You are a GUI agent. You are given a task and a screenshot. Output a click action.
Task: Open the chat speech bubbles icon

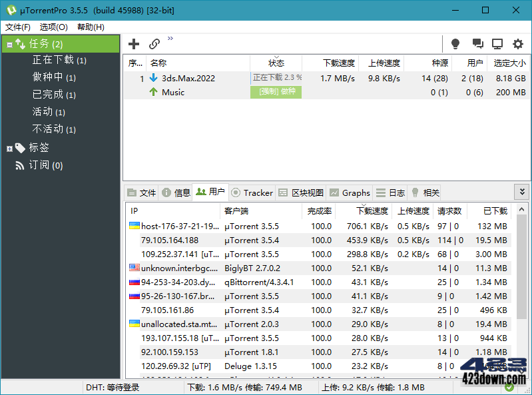click(x=477, y=43)
